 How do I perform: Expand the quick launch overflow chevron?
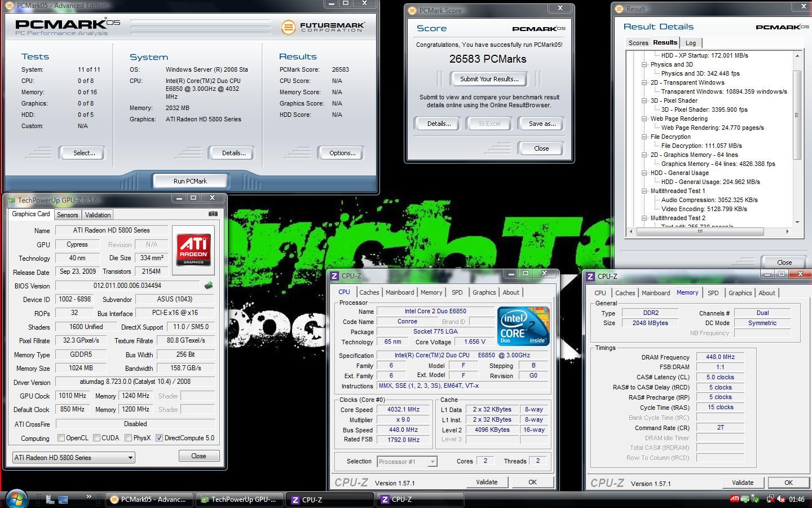(89, 497)
